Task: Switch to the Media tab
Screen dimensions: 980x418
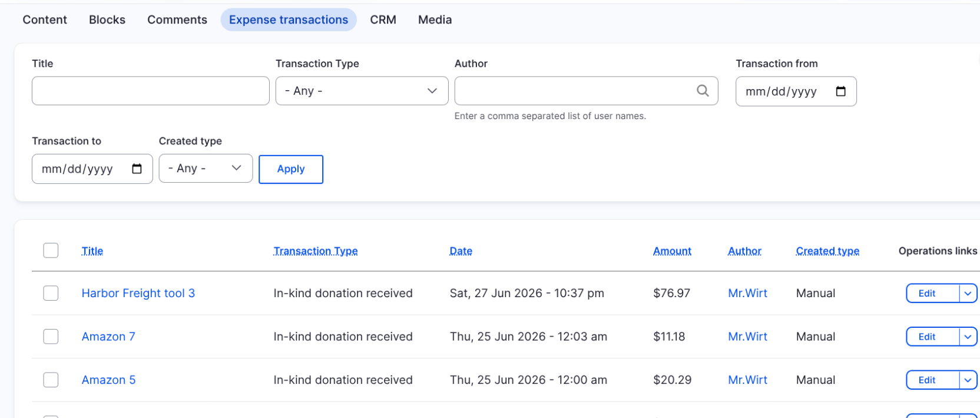Action: (x=435, y=19)
